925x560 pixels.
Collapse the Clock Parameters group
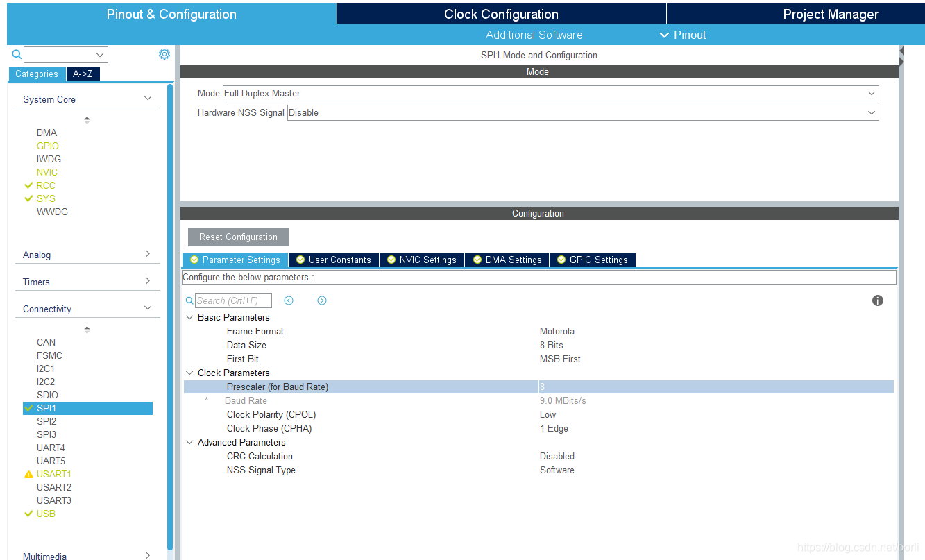(x=189, y=373)
